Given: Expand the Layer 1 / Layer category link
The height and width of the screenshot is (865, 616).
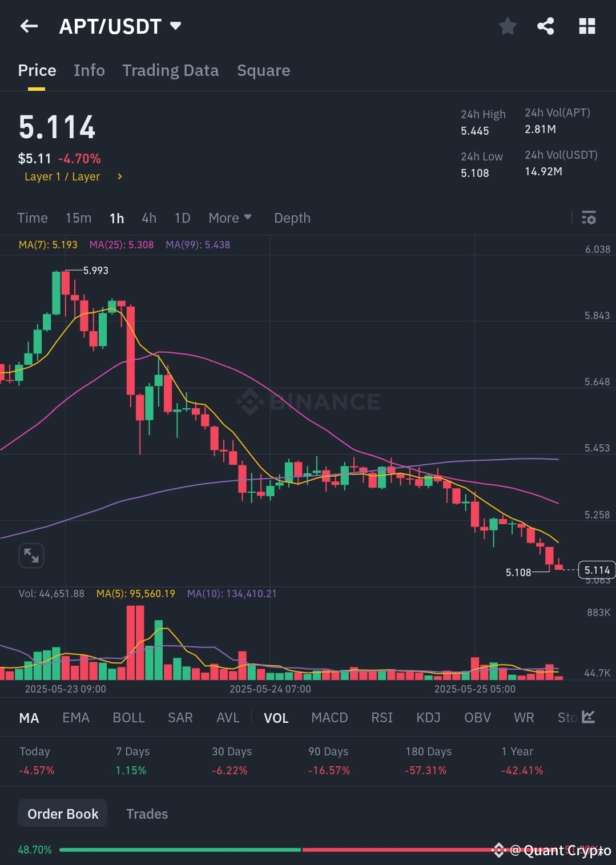Looking at the screenshot, I should (x=71, y=176).
